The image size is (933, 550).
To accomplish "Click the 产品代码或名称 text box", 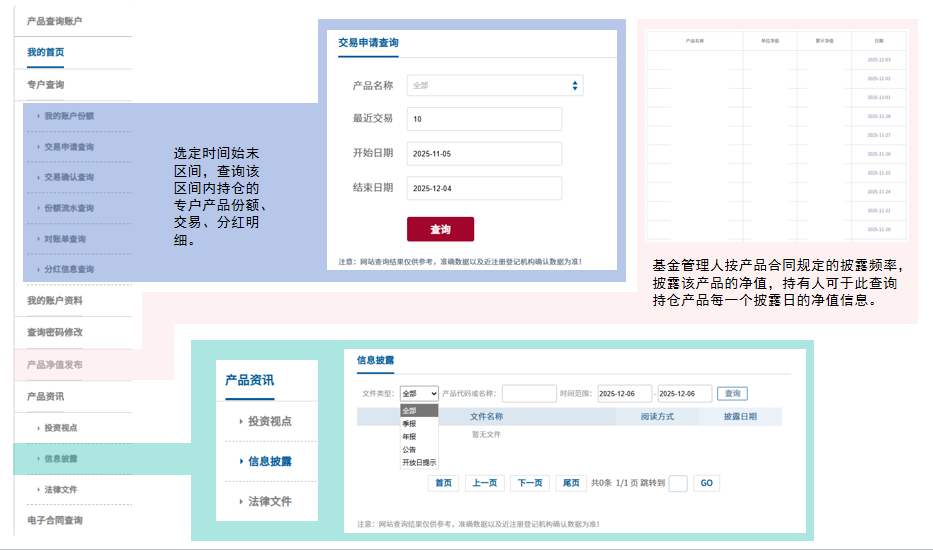I will click(529, 394).
